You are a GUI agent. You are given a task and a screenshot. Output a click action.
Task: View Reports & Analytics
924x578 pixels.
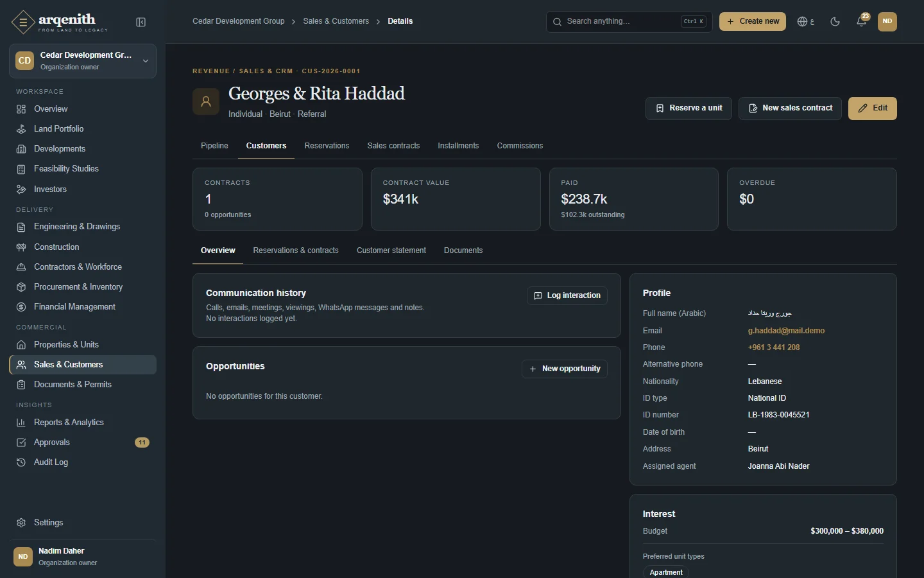click(x=83, y=423)
